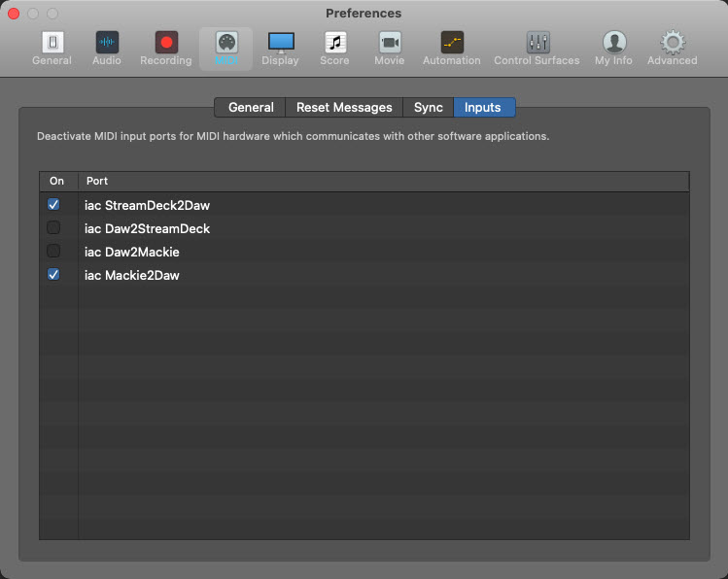Screen dimensions: 728x579
Task: Enable the iac Daw2StreamDeck input port
Action: point(53,228)
